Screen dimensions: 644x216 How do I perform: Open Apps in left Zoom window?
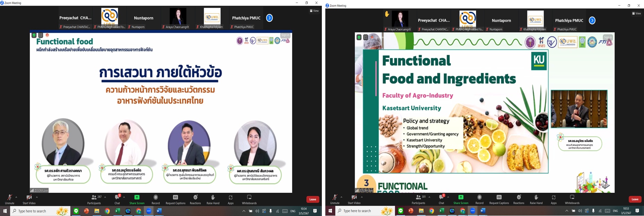(231, 199)
